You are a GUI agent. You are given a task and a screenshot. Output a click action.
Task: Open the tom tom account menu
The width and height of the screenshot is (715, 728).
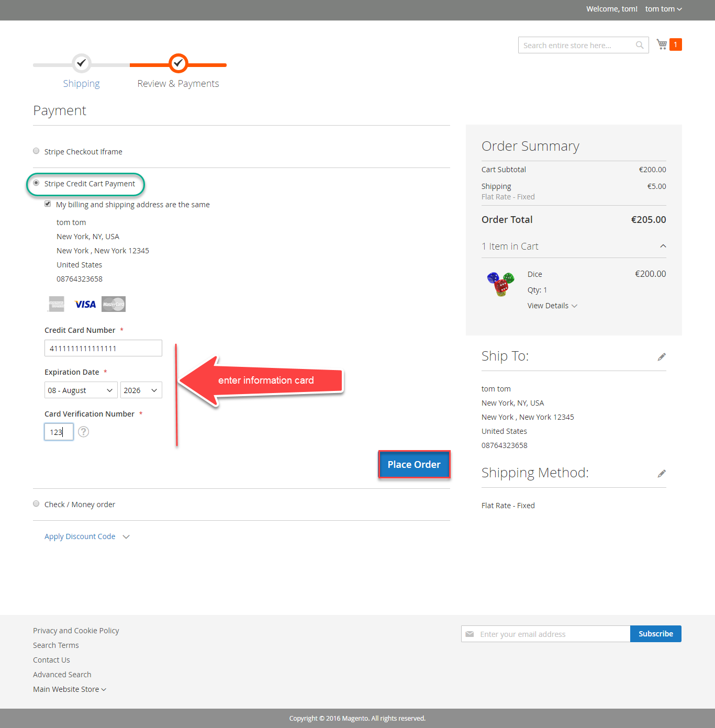(x=663, y=9)
